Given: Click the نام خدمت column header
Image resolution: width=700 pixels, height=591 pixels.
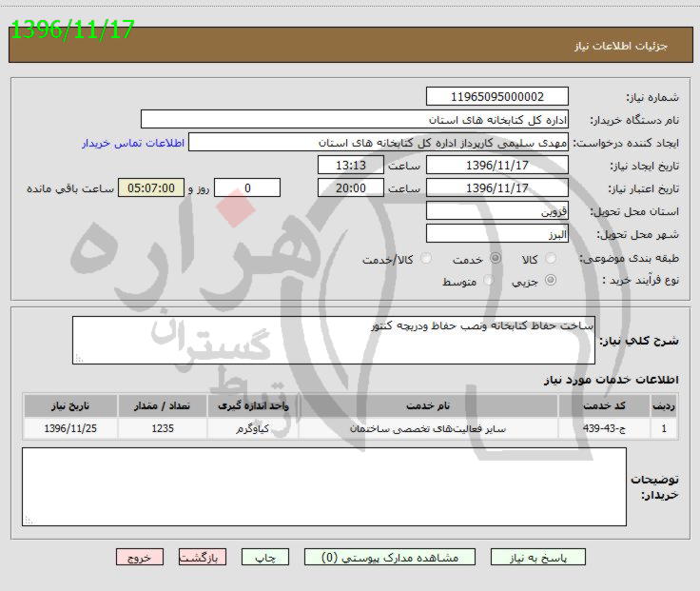Looking at the screenshot, I should pos(428,405).
